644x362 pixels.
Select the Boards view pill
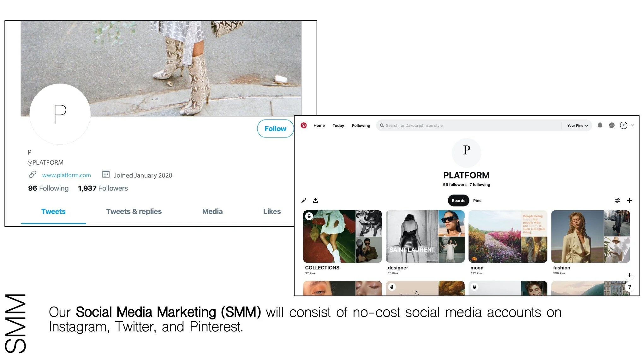(x=458, y=201)
